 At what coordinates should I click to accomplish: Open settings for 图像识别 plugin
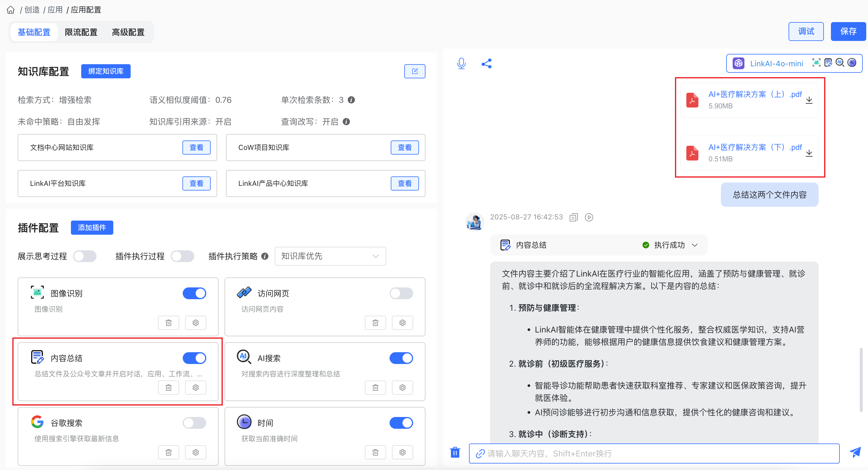coord(195,323)
